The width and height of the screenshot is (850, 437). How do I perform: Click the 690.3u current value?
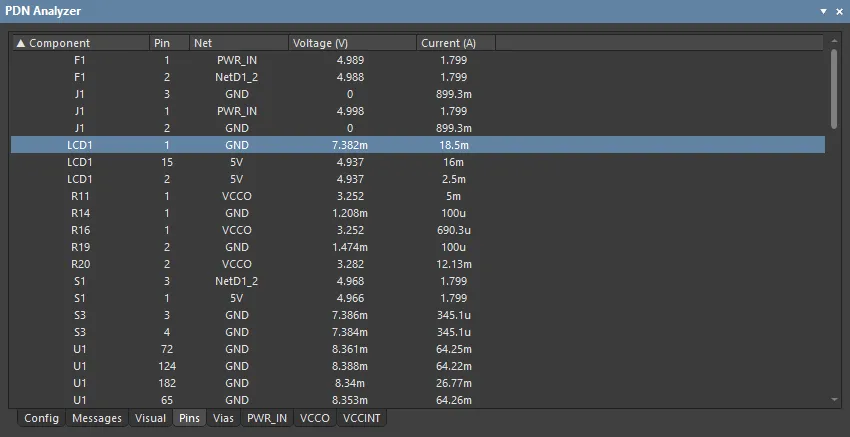(454, 230)
